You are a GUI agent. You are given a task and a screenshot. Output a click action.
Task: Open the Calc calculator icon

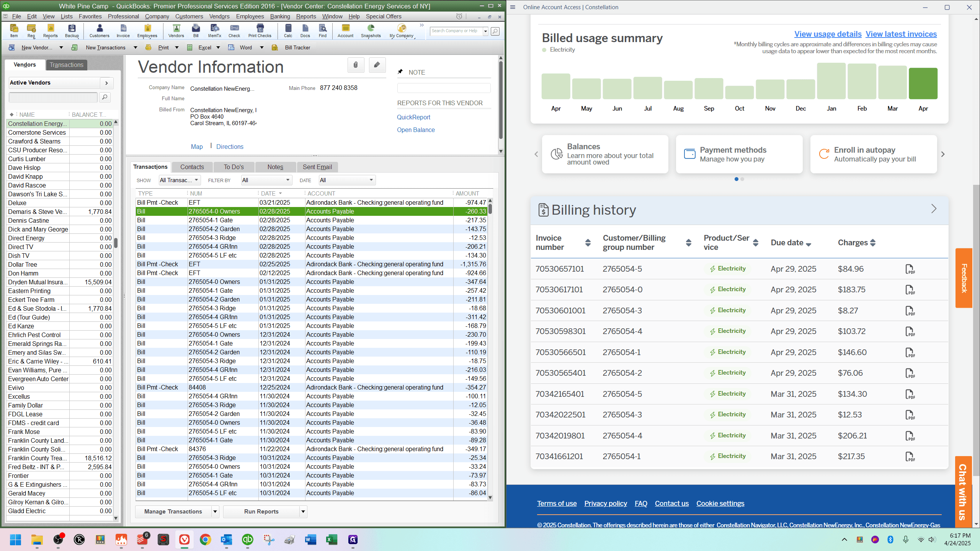click(288, 31)
